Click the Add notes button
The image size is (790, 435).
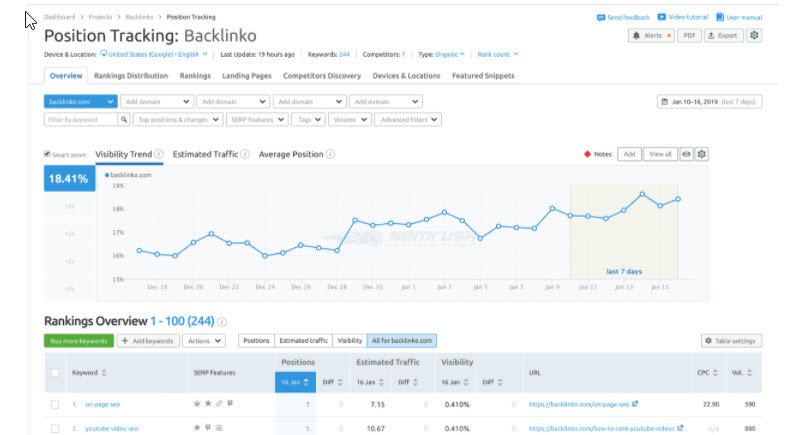tap(629, 154)
